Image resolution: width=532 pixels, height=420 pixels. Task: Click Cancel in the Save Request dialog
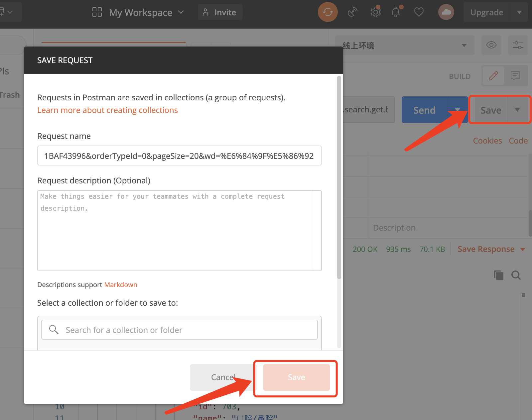[x=223, y=377]
